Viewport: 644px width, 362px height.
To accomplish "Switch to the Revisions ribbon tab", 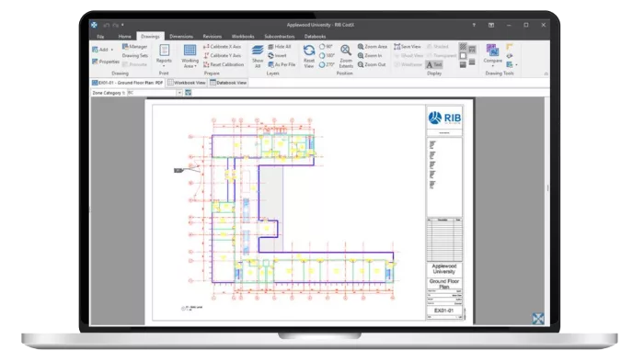I will (x=212, y=37).
